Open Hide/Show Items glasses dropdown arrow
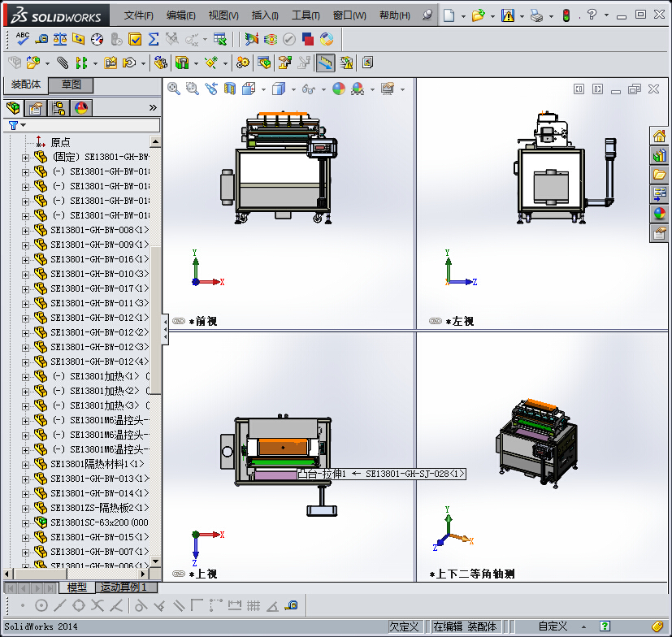 coord(323,89)
